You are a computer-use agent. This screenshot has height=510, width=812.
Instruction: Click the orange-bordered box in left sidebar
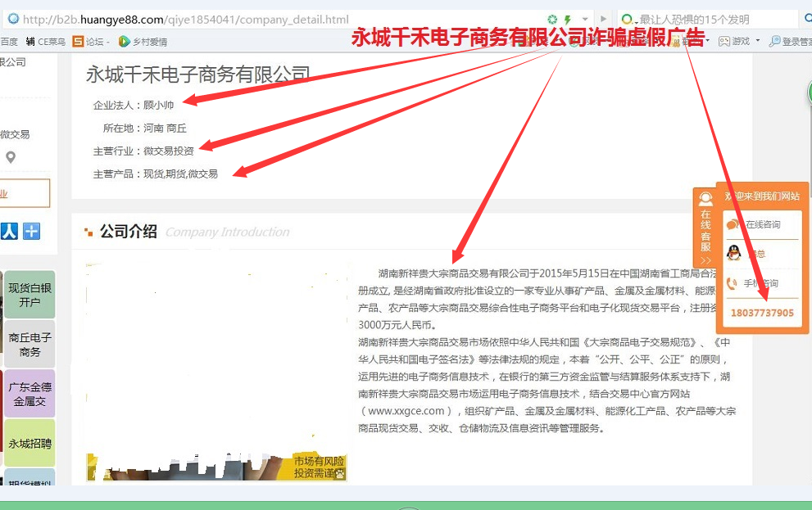(24, 193)
